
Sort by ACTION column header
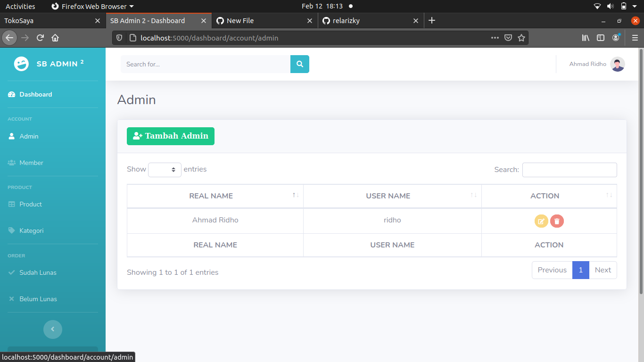pyautogui.click(x=549, y=196)
